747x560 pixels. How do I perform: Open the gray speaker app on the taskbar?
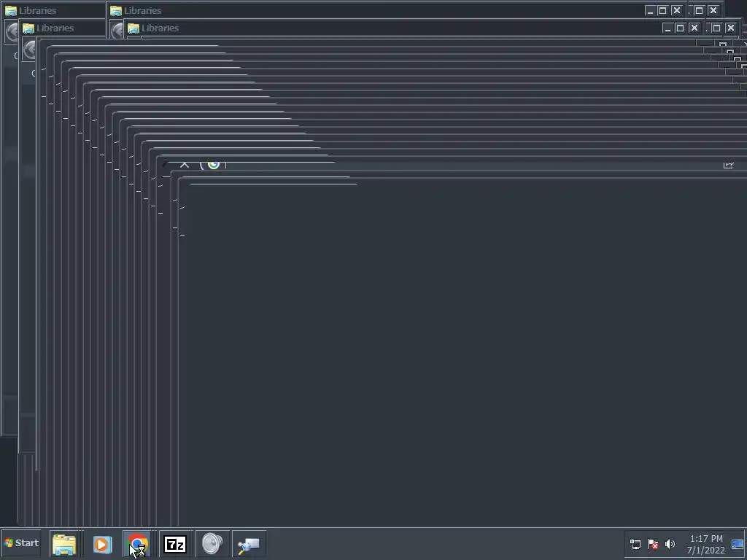tap(212, 544)
